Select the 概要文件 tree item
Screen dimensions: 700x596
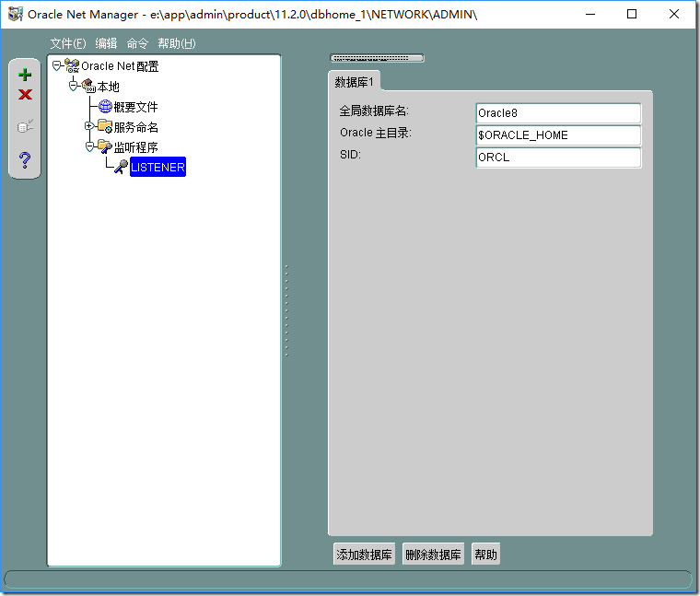[x=135, y=107]
